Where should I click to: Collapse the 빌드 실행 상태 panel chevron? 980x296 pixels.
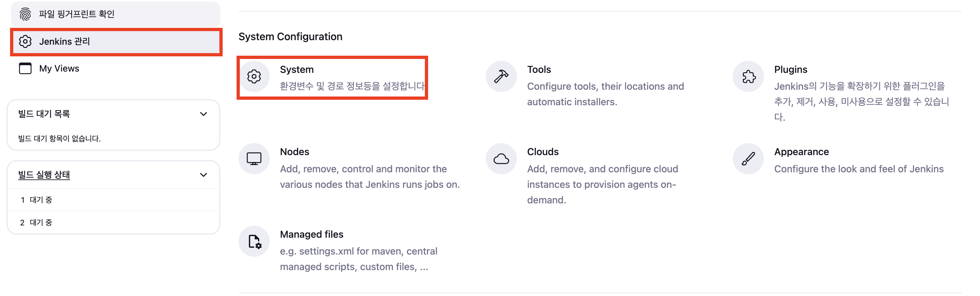(204, 175)
